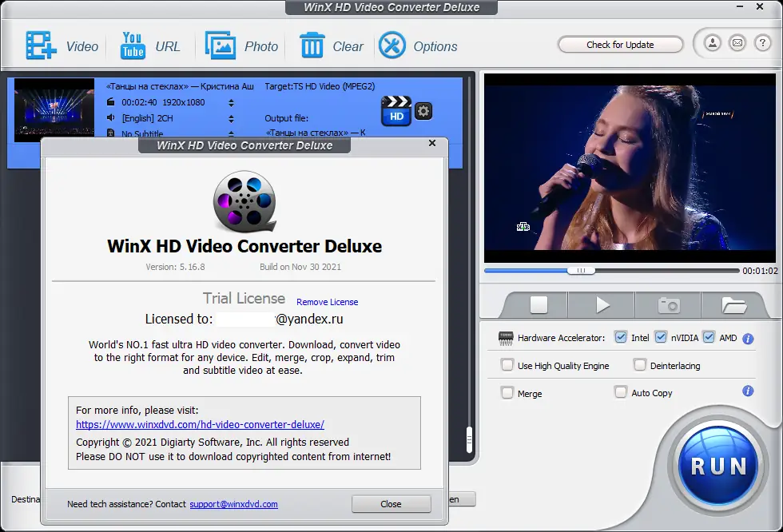The height and width of the screenshot is (532, 783).
Task: Open Options with the wrench icon
Action: [x=392, y=46]
